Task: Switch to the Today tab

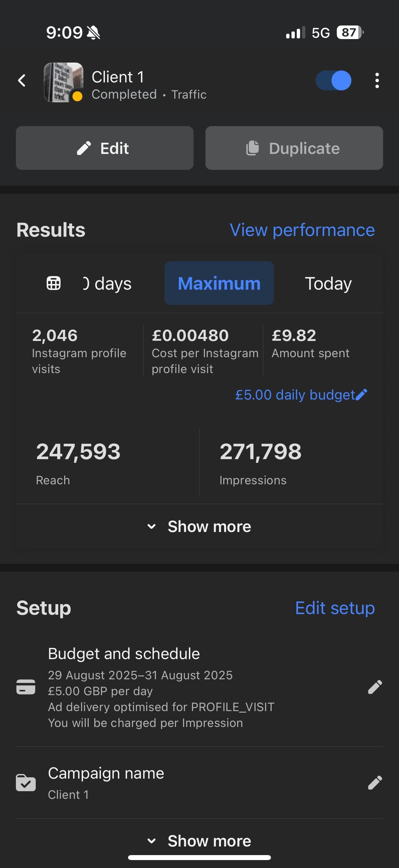Action: [328, 283]
